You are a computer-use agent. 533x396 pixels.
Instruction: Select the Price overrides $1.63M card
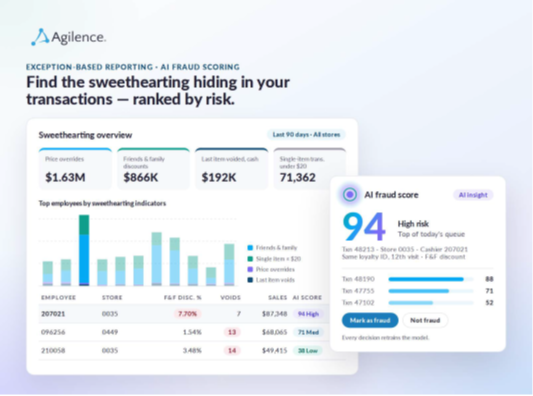coord(75,168)
